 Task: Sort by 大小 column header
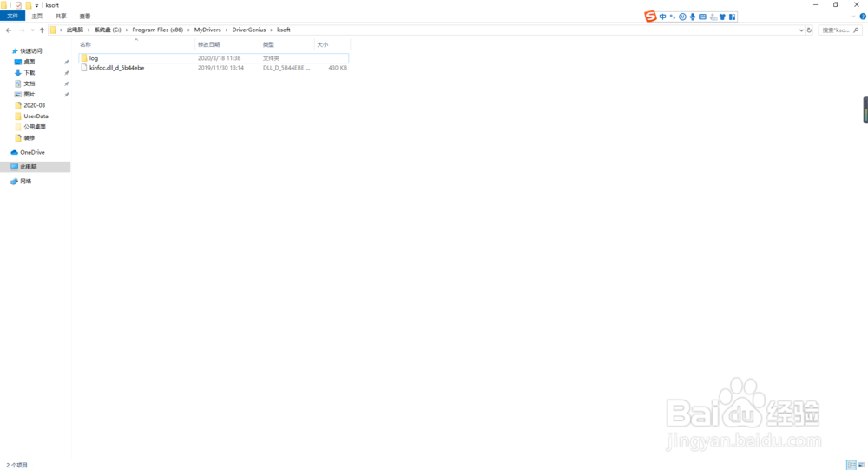332,44
